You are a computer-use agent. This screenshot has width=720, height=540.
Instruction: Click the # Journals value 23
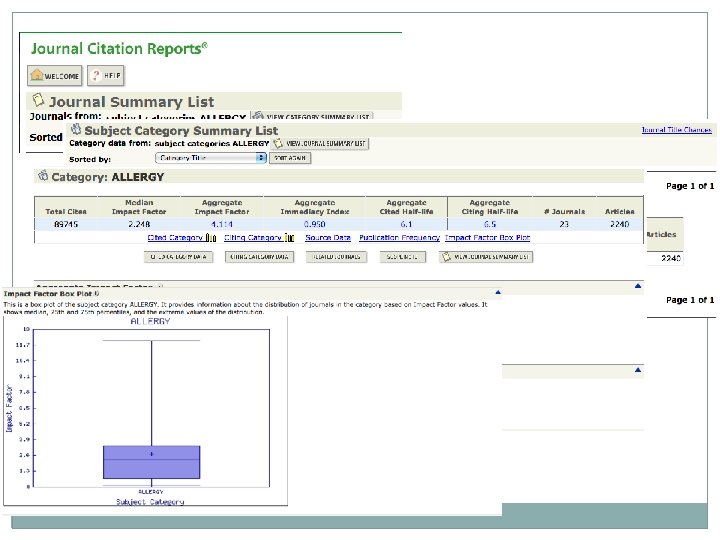tap(564, 224)
